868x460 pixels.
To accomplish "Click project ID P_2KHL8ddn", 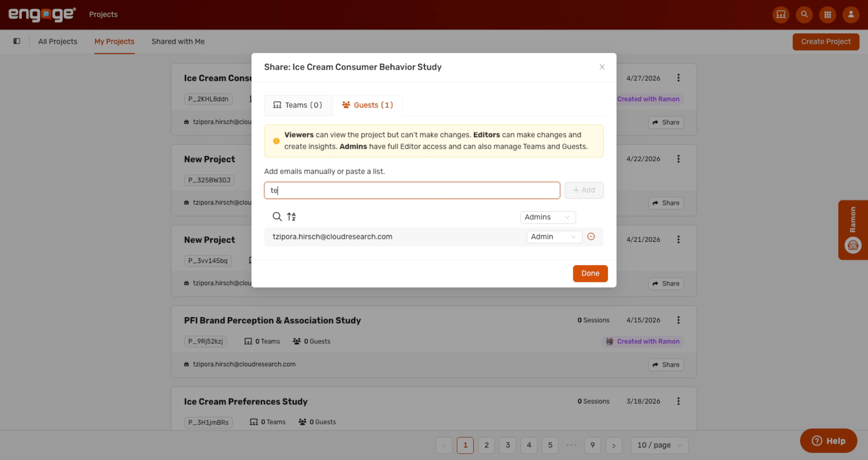I will 208,99.
